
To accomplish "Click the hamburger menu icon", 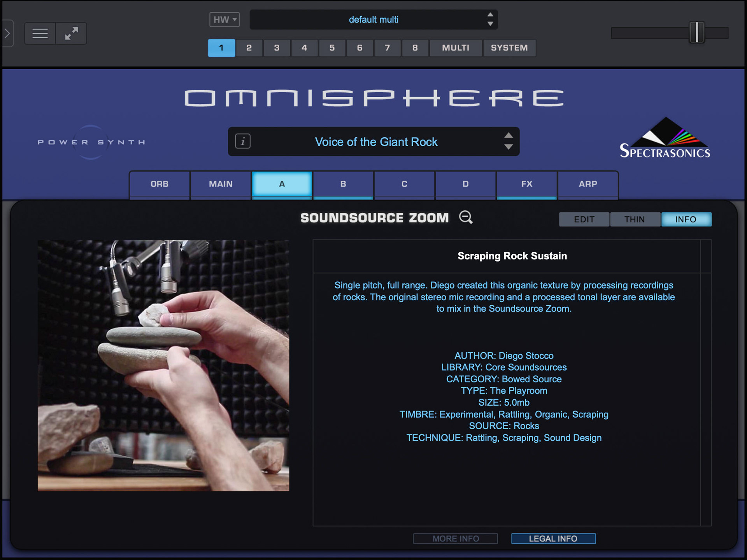I will point(40,33).
